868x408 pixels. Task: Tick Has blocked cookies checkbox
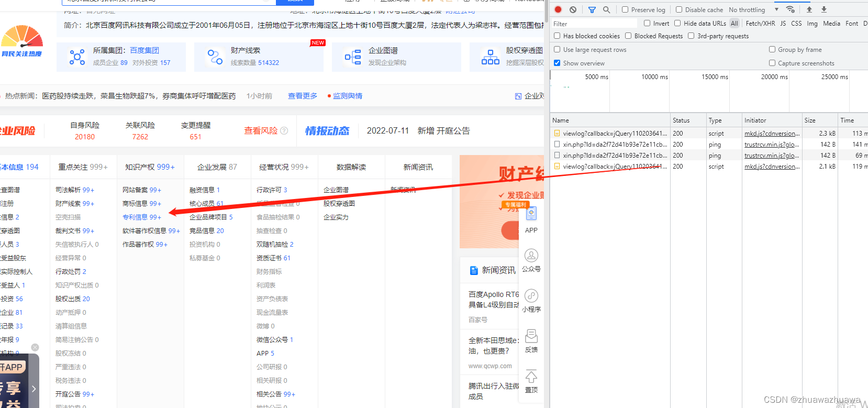click(x=557, y=36)
